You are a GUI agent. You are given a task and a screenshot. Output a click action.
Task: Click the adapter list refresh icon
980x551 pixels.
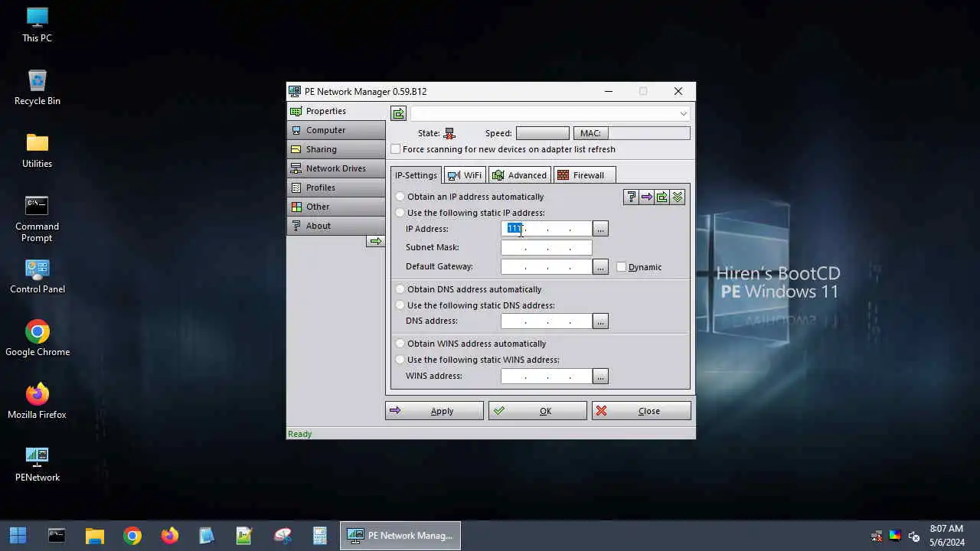398,114
